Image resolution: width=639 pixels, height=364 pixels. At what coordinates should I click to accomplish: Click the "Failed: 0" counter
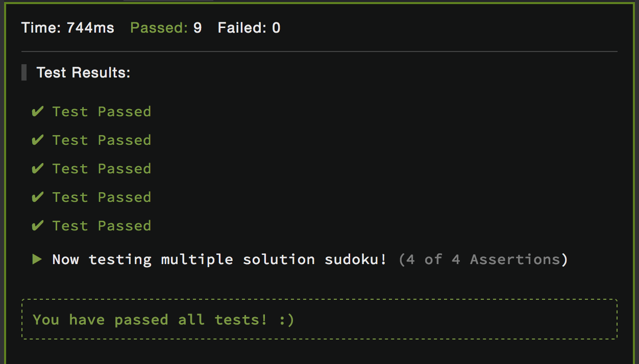(x=249, y=28)
